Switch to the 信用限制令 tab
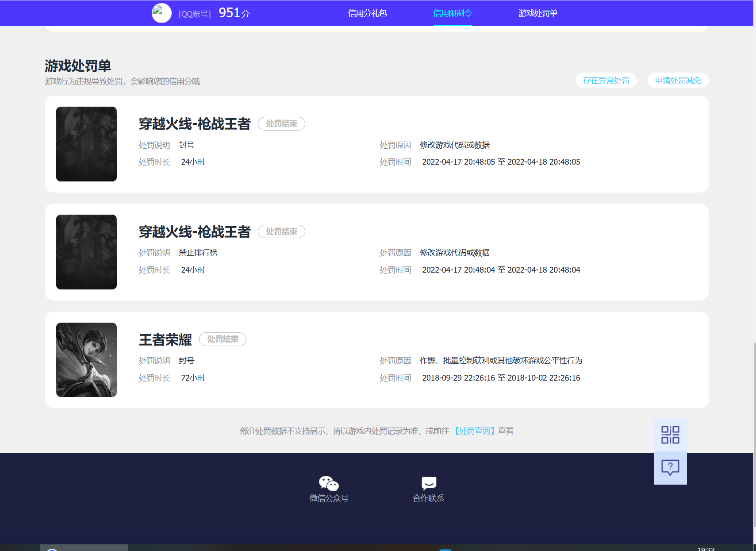Viewport: 756px width, 551px height. 453,13
